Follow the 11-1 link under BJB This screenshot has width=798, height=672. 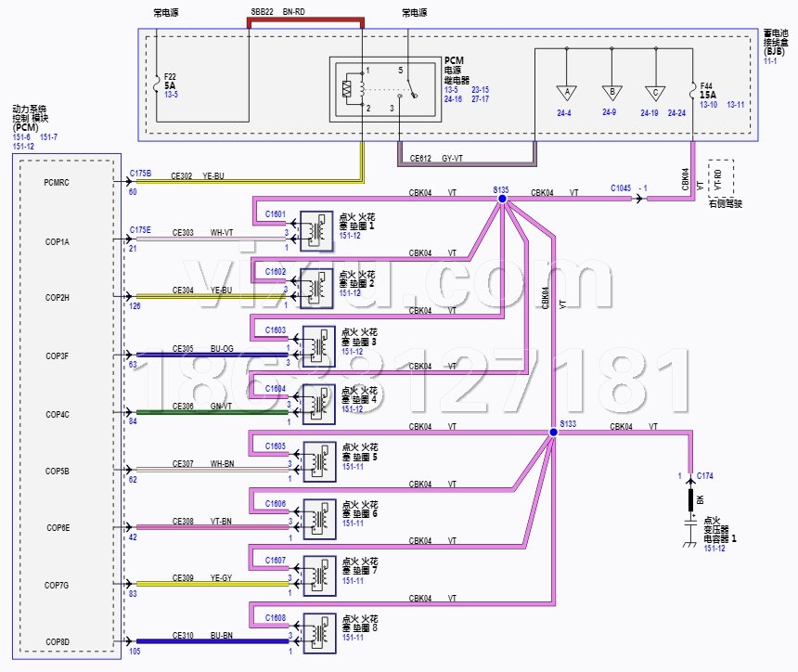point(770,59)
